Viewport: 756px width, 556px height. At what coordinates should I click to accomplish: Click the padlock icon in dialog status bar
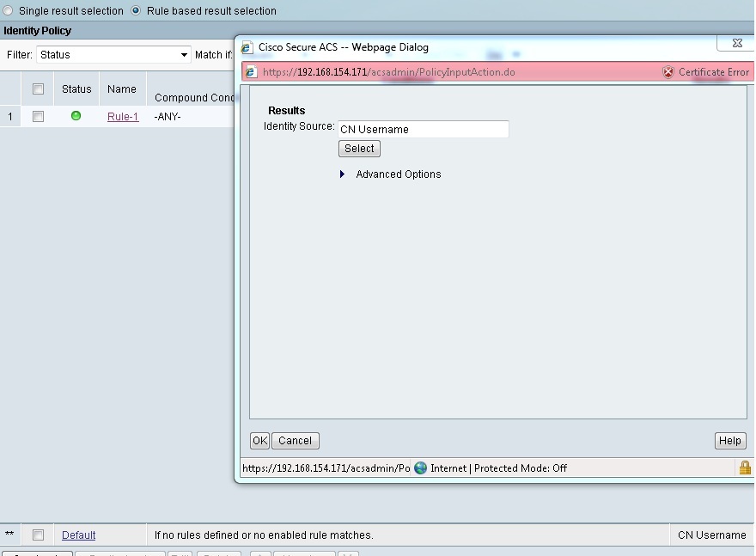click(x=745, y=467)
